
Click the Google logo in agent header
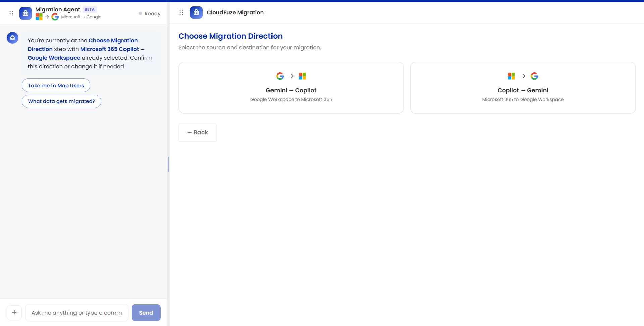[55, 17]
